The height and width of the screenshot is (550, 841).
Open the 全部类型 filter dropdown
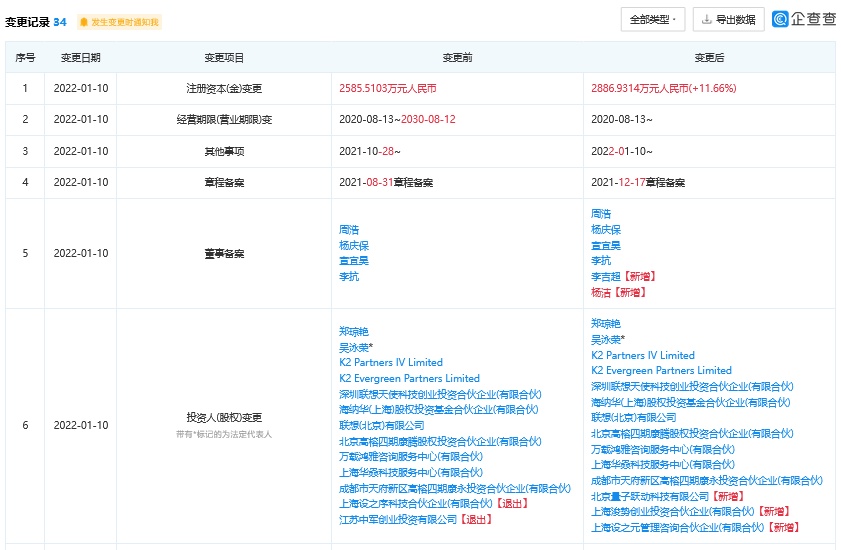click(x=653, y=19)
